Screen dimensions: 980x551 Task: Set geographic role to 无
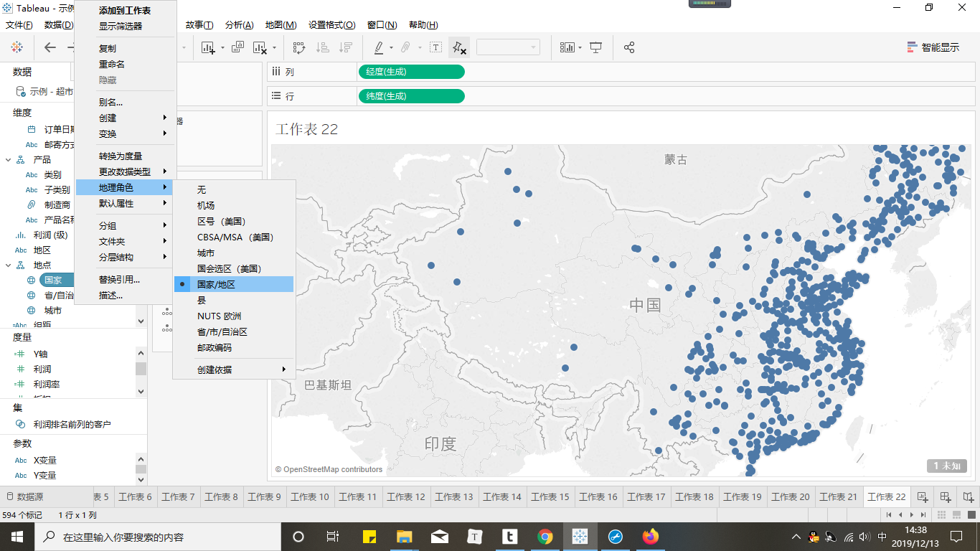(202, 189)
